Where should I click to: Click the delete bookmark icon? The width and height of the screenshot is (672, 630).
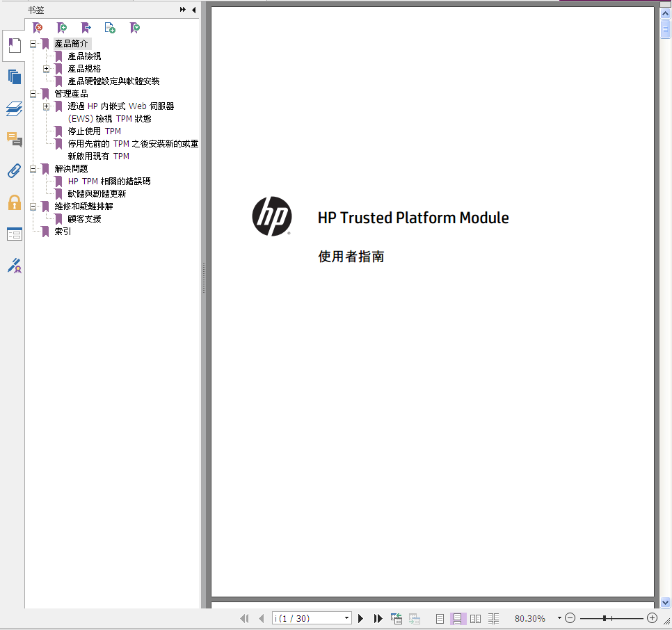(38, 28)
